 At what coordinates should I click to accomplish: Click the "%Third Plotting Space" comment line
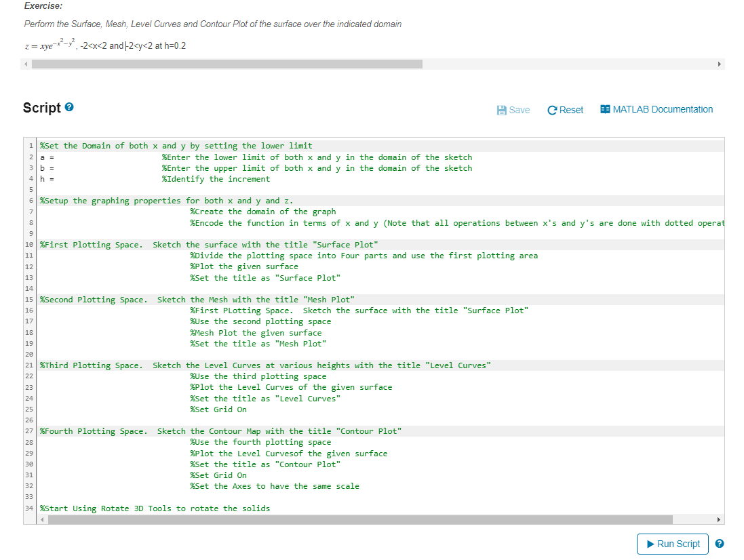tap(265, 365)
